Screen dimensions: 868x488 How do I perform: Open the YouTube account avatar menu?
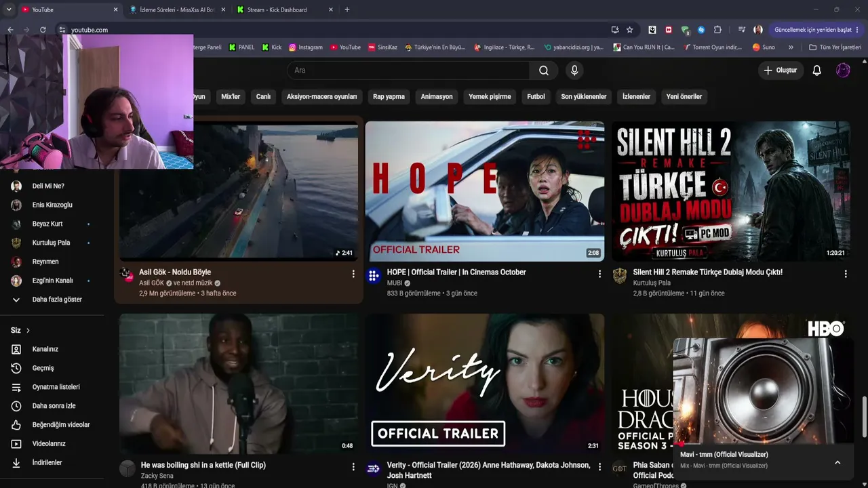(x=843, y=70)
